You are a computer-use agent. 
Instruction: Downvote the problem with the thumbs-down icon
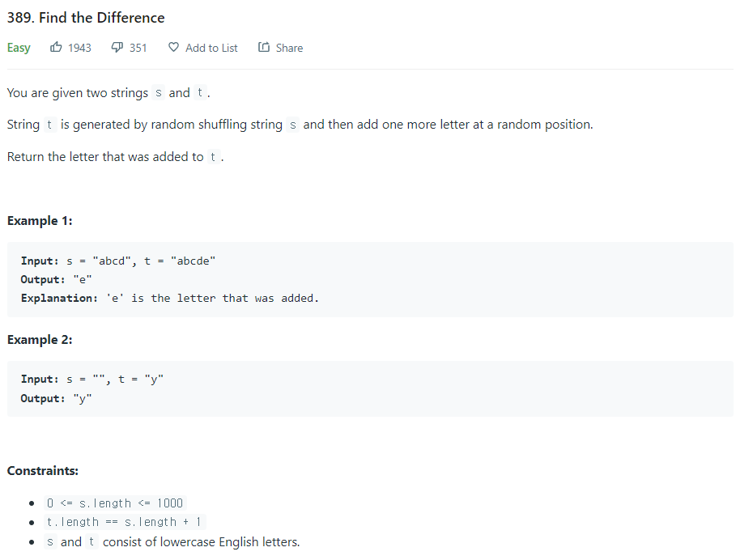pos(117,48)
